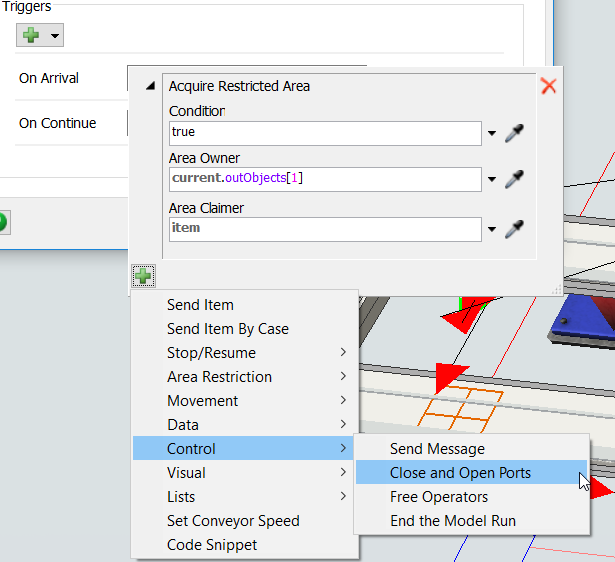
Task: Collapse the Acquire Restricted Area section triangle
Action: click(151, 87)
